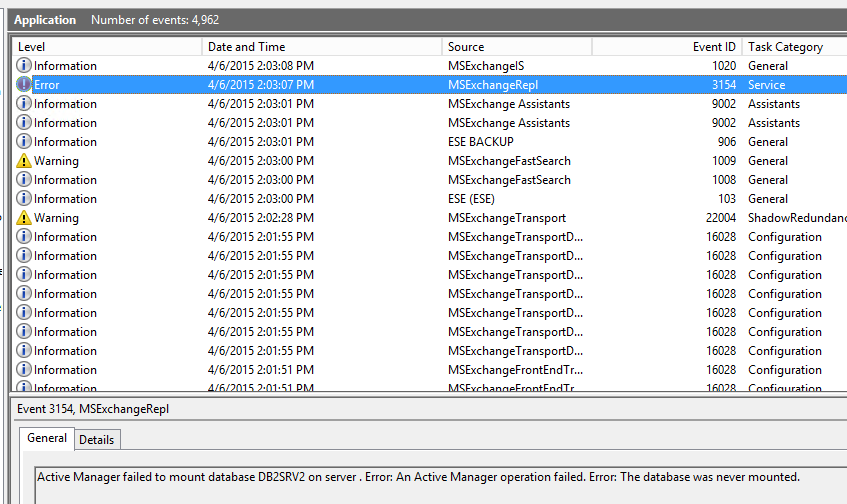Click the Service task category cell
Viewport: 847px width, 504px height.
coord(767,85)
